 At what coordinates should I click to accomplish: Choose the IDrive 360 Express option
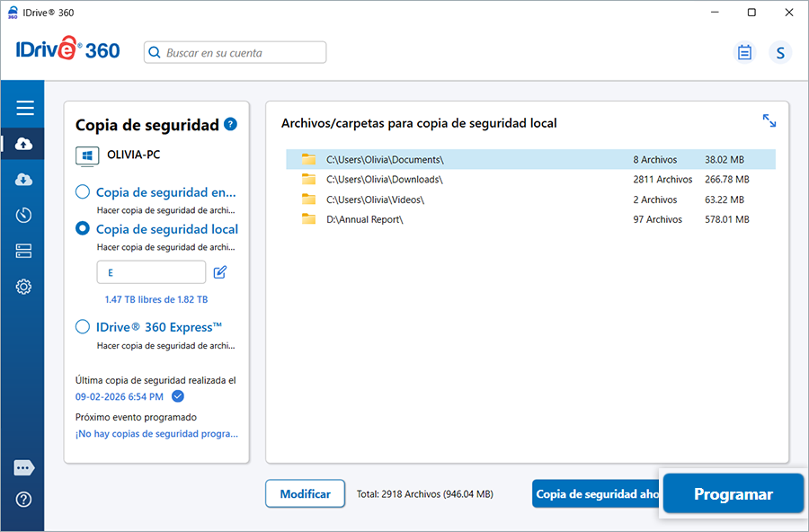(x=83, y=327)
